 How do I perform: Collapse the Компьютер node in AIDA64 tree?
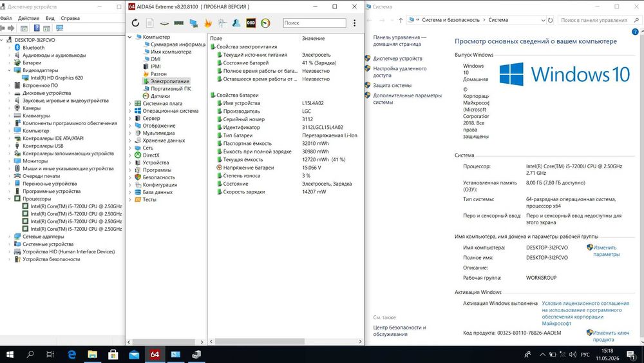(x=130, y=37)
